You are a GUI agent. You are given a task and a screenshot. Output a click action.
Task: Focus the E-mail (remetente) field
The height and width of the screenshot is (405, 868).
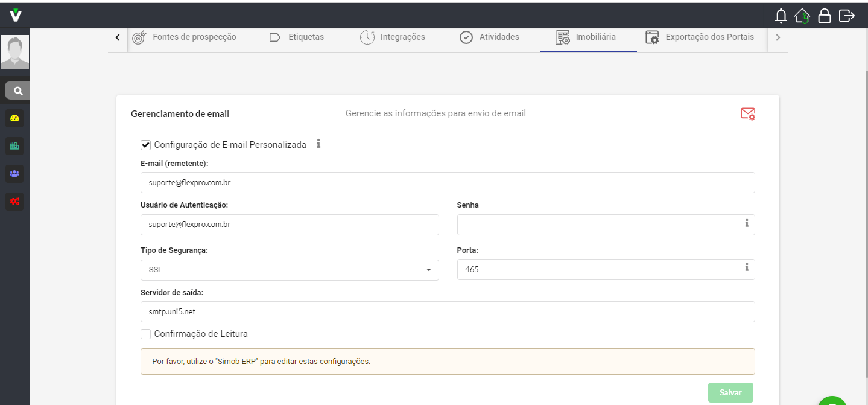[x=448, y=182]
